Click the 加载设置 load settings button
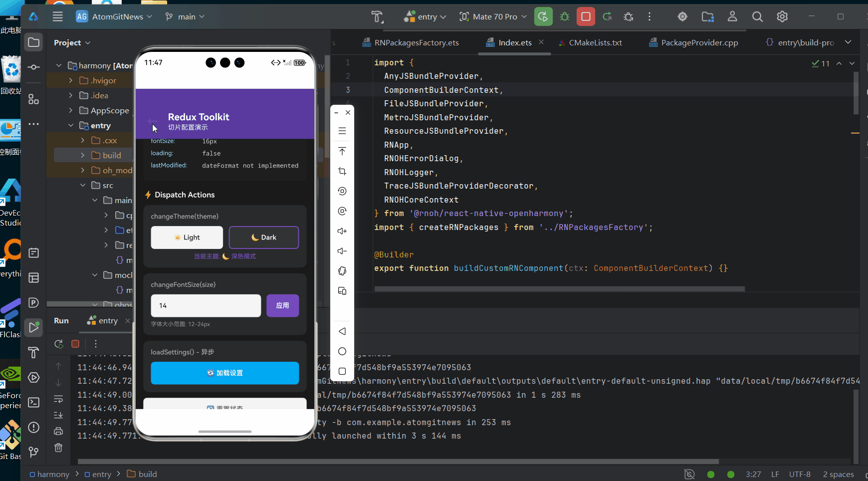The width and height of the screenshot is (868, 481). [x=225, y=373]
